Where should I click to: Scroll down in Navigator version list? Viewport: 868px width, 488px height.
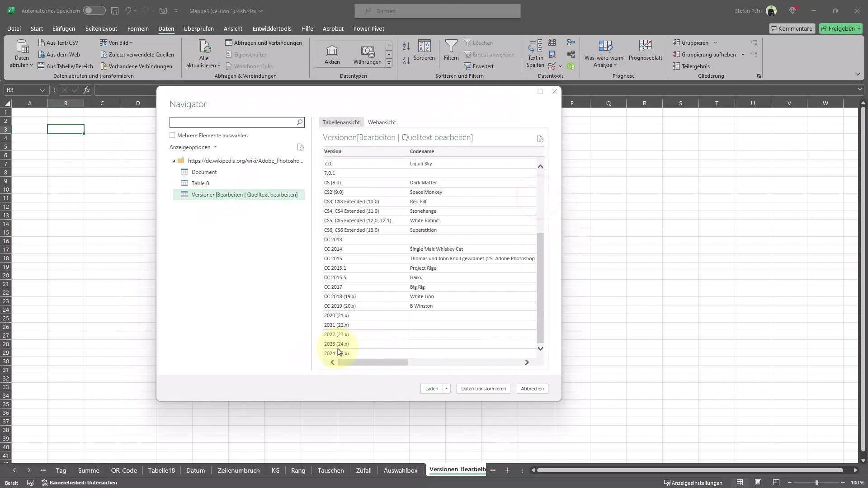pyautogui.click(x=541, y=348)
